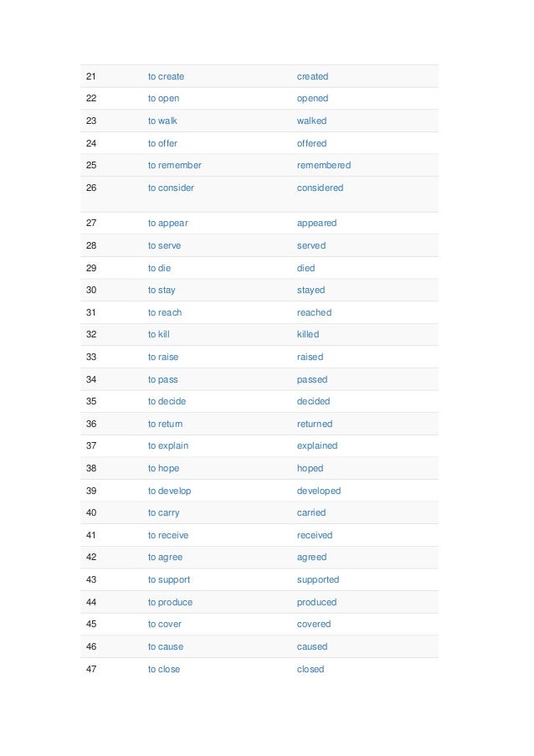Select the "passed" link in row 34
This screenshot has height=756, width=534.
(x=312, y=380)
